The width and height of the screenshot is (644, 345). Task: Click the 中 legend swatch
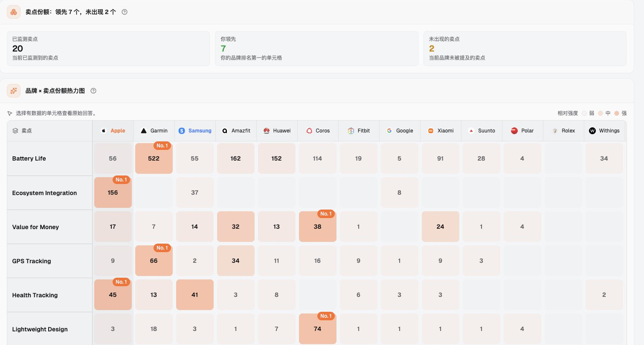pyautogui.click(x=600, y=113)
